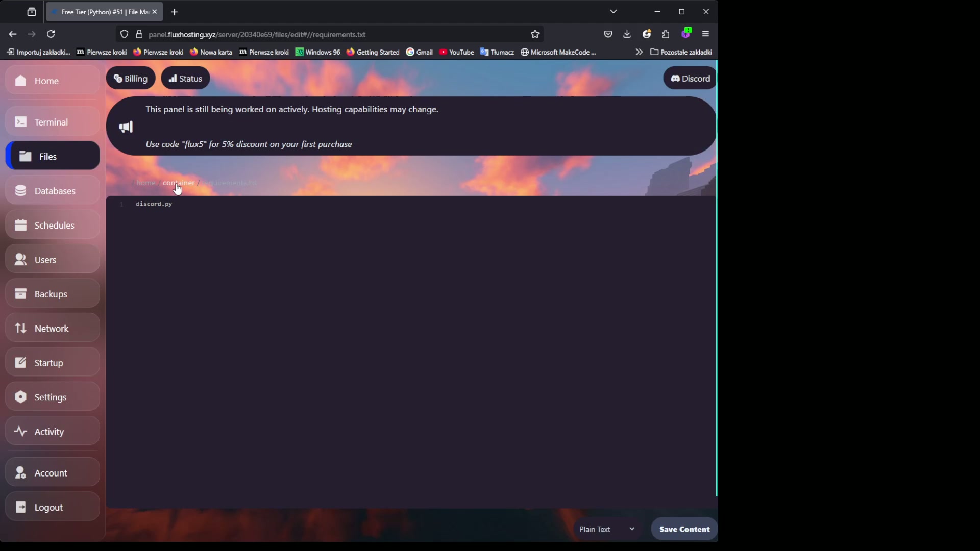980x551 pixels.
Task: Show more bookmarks with the double chevron
Action: click(x=639, y=52)
